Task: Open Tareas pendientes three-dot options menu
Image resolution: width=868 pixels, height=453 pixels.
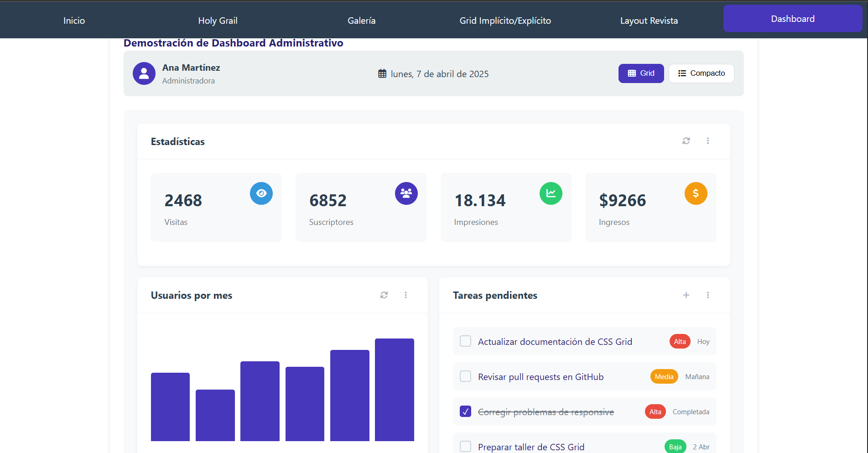Action: [x=708, y=295]
